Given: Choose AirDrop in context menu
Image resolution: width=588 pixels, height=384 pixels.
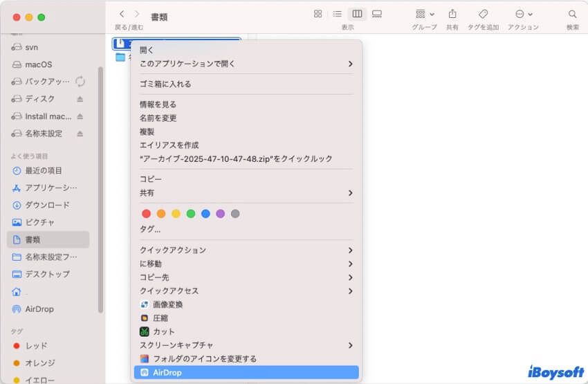Looking at the screenshot, I should 246,372.
